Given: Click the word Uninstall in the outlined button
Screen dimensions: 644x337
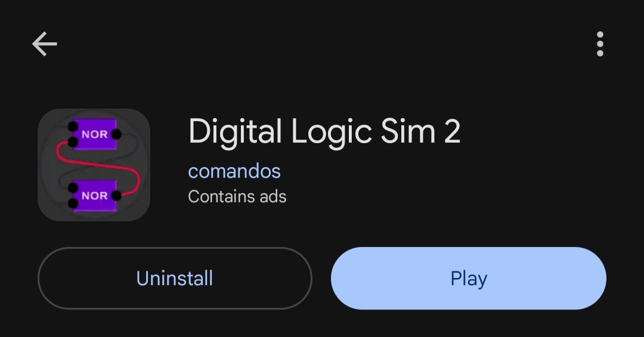Looking at the screenshot, I should 175,278.
